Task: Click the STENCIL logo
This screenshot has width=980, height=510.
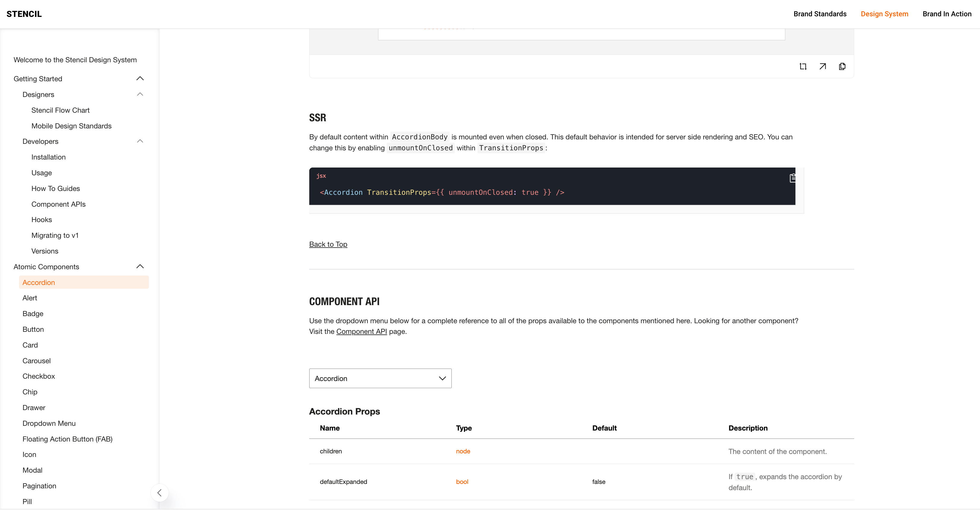Action: [24, 14]
